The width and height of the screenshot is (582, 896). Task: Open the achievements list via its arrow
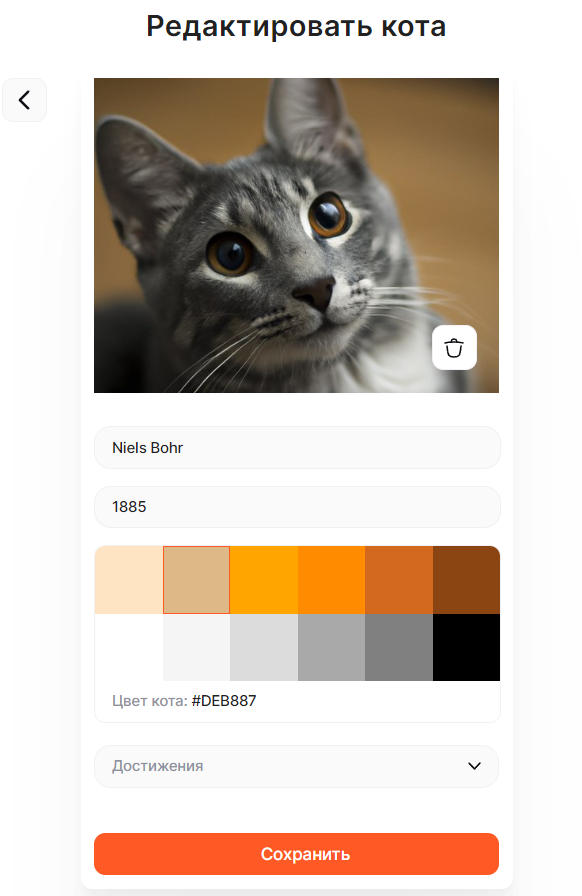[x=475, y=766]
